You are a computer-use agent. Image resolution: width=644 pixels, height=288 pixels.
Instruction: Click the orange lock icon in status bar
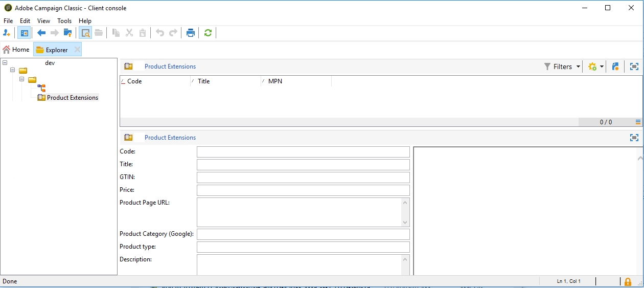tap(628, 281)
